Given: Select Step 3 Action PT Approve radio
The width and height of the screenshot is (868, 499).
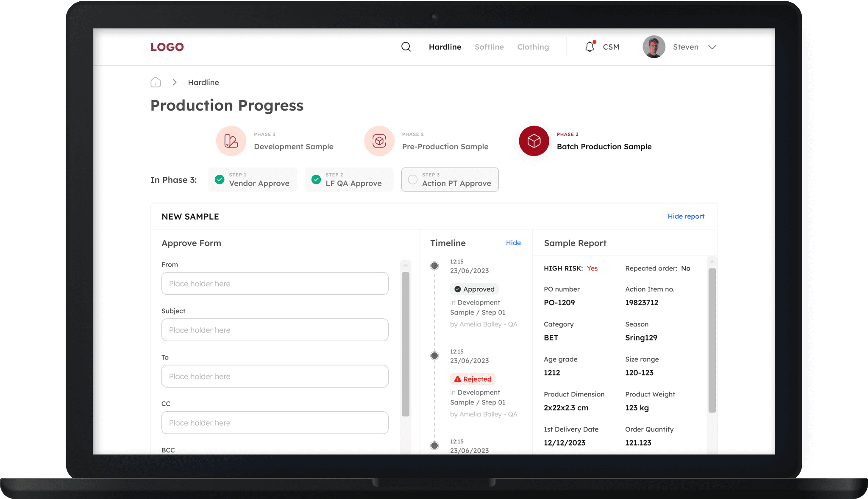Looking at the screenshot, I should tap(412, 179).
